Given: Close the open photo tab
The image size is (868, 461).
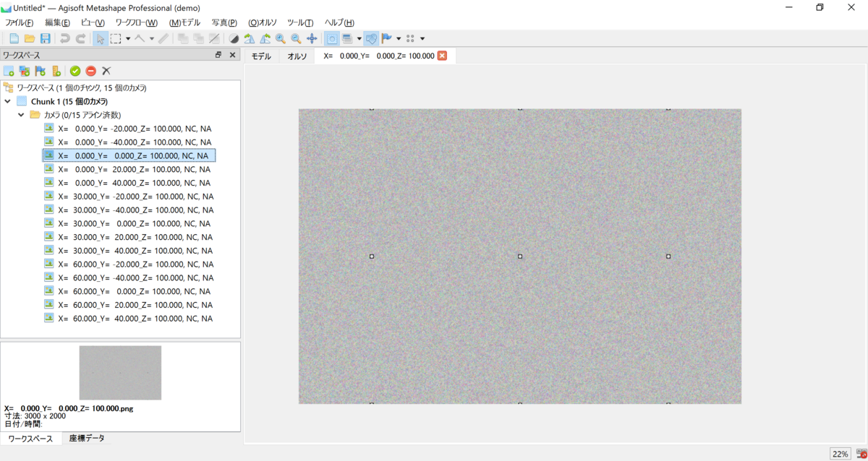Looking at the screenshot, I should [442, 56].
